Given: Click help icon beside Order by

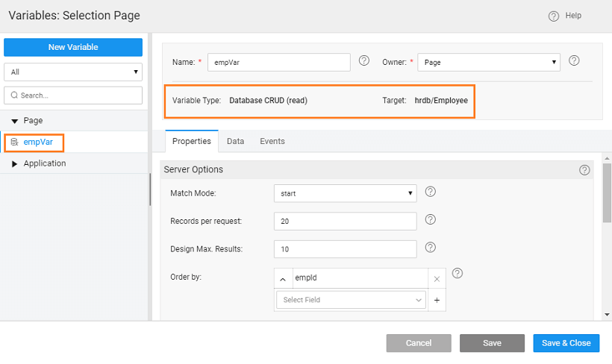Looking at the screenshot, I should 458,274.
